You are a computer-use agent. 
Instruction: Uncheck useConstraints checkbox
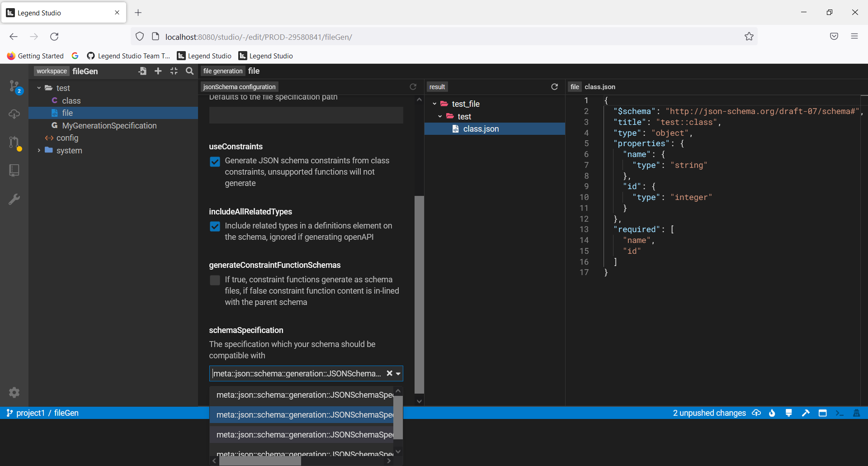[x=215, y=162]
